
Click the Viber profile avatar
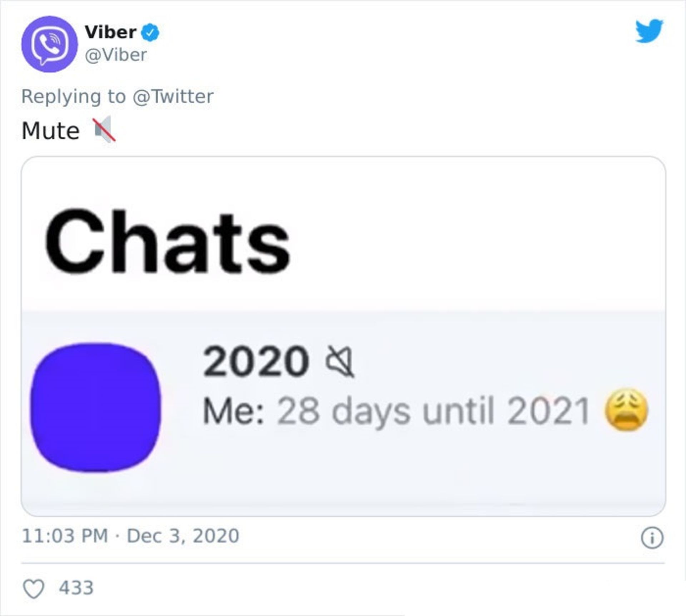[49, 44]
